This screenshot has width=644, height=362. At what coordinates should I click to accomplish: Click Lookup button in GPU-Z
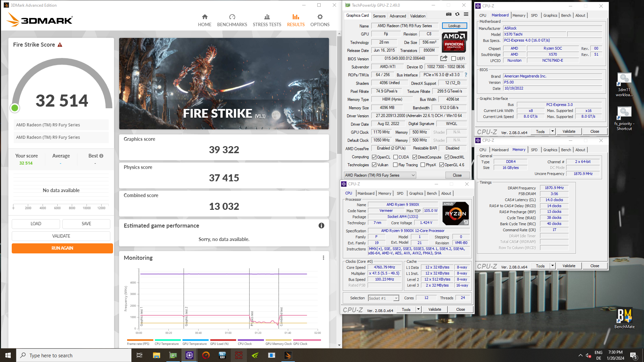454,26
